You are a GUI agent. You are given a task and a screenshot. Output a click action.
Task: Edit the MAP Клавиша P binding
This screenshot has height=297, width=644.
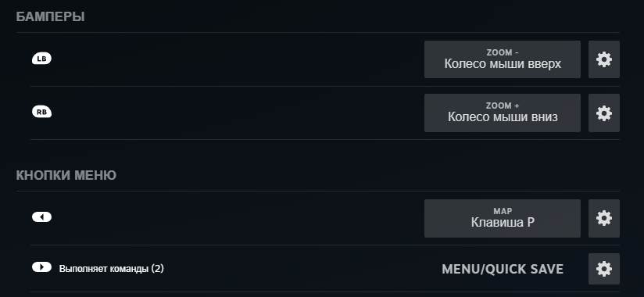[503, 218]
